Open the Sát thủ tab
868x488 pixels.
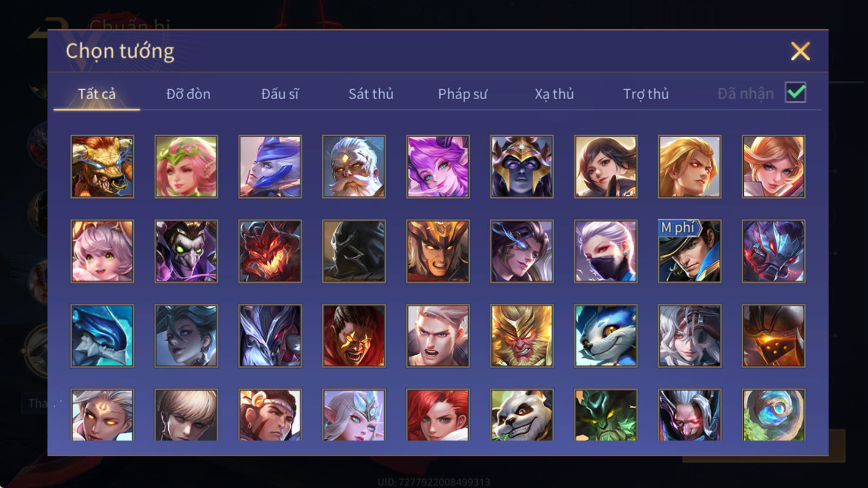tap(371, 94)
